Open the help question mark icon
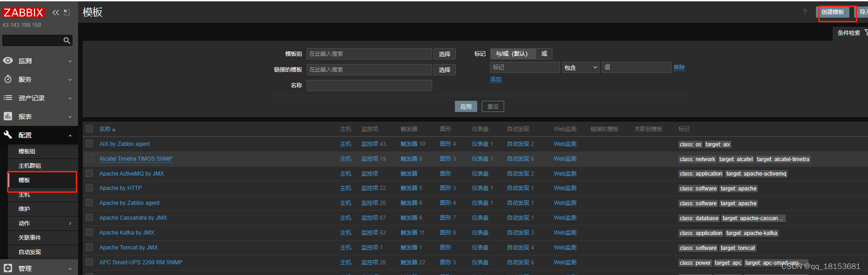 (x=805, y=12)
